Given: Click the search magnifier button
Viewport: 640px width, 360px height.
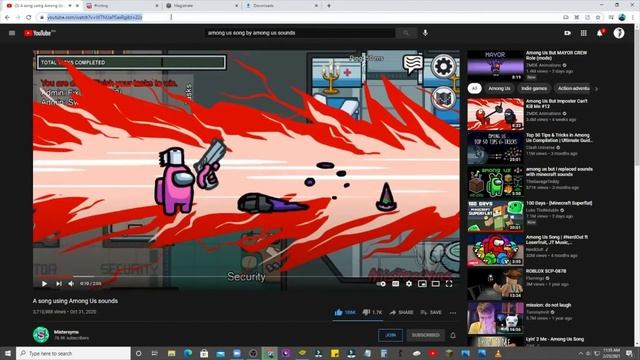Looking at the screenshot, I should click(406, 33).
